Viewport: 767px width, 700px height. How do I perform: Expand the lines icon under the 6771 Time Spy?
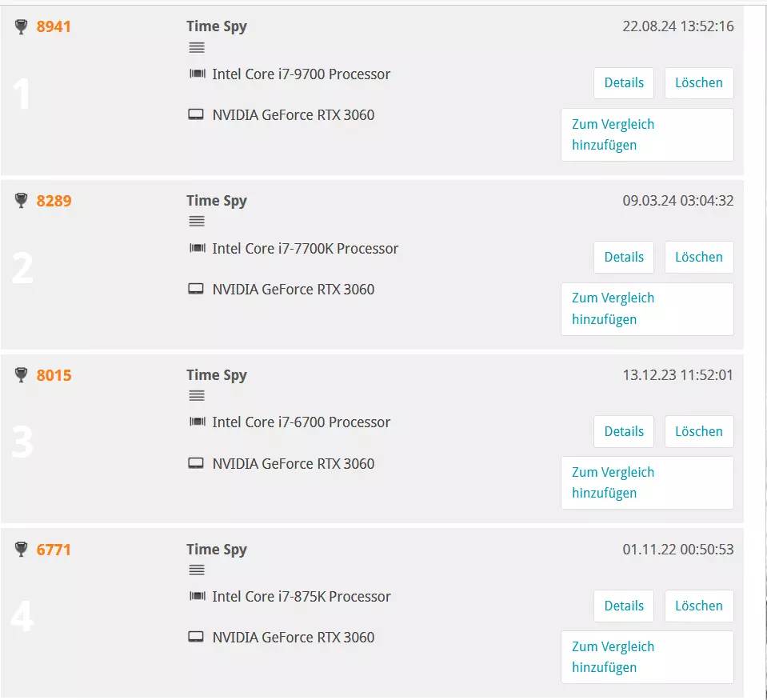click(197, 570)
